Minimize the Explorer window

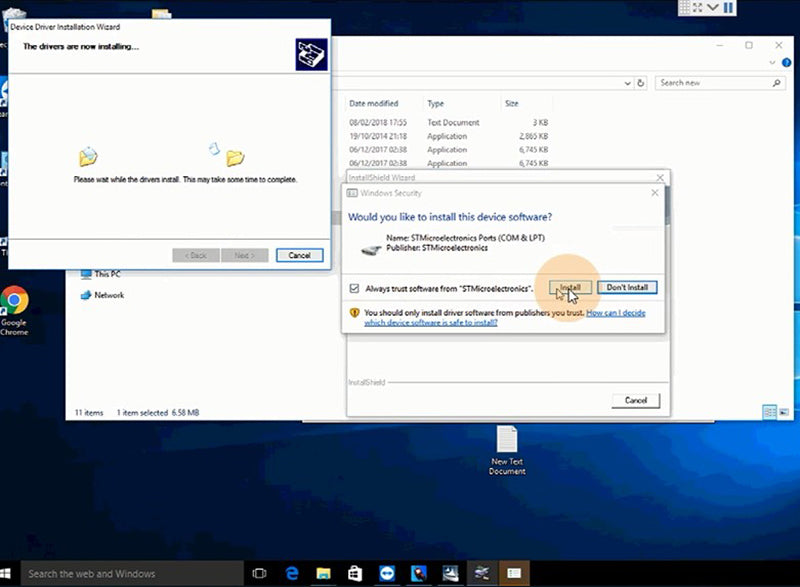(x=720, y=45)
